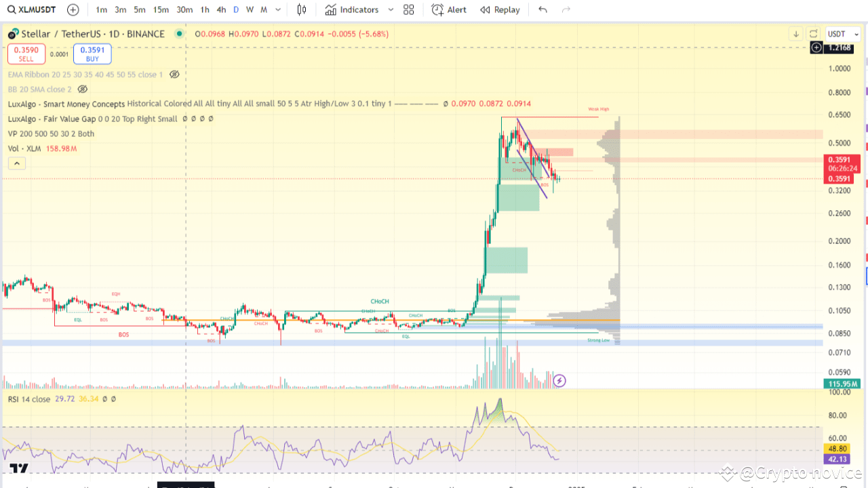Open the Indicators dropdown arrow
The width and height of the screenshot is (868, 488).
point(390,9)
